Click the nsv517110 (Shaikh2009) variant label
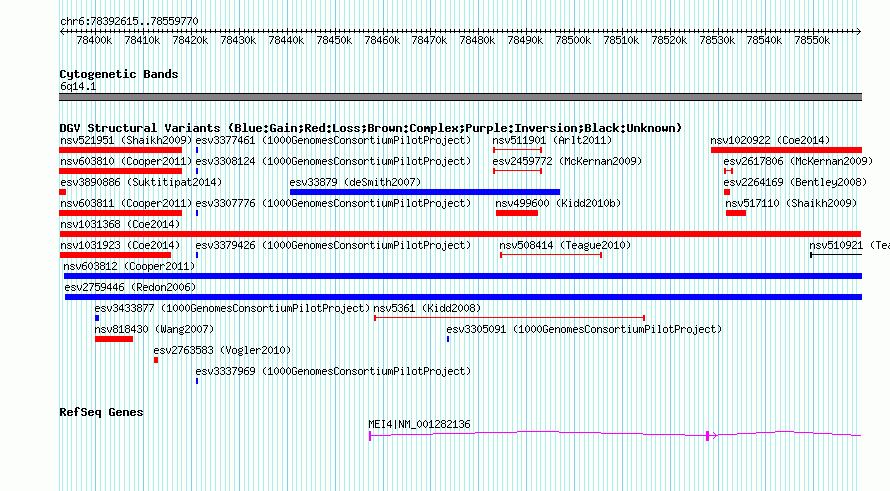This screenshot has height=491, width=890. 791,203
